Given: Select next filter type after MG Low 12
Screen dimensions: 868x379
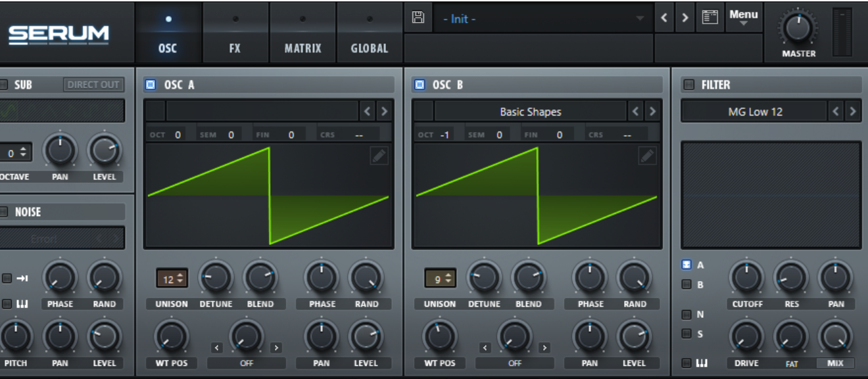Looking at the screenshot, I should click(853, 112).
